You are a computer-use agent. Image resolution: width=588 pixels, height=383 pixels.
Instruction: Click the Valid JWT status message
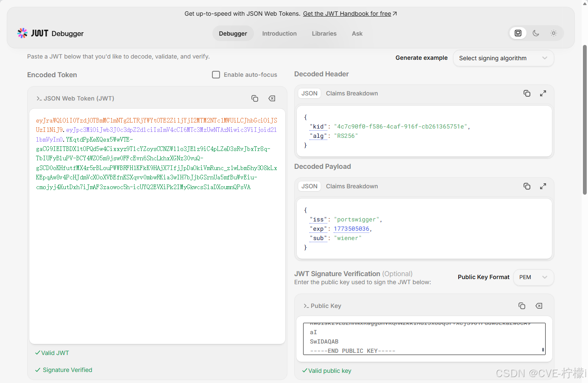tap(52, 353)
